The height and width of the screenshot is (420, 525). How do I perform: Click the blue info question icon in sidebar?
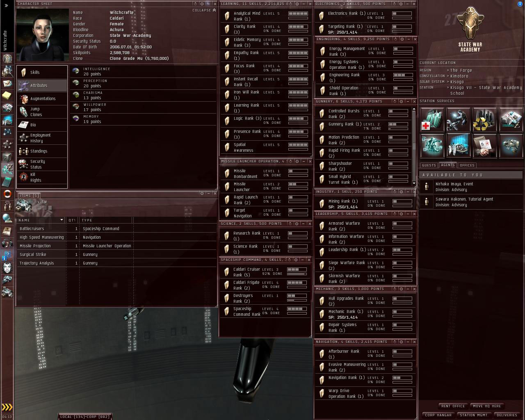[7, 256]
